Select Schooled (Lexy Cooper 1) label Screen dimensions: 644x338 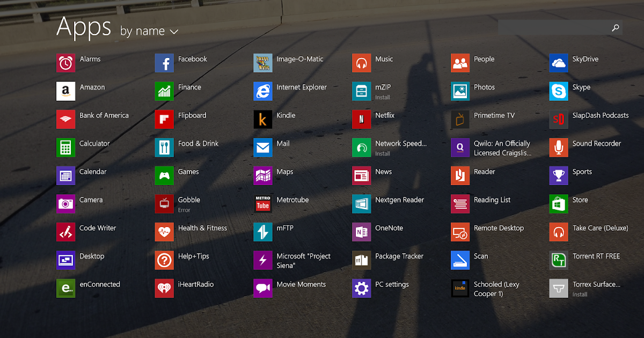(x=496, y=289)
